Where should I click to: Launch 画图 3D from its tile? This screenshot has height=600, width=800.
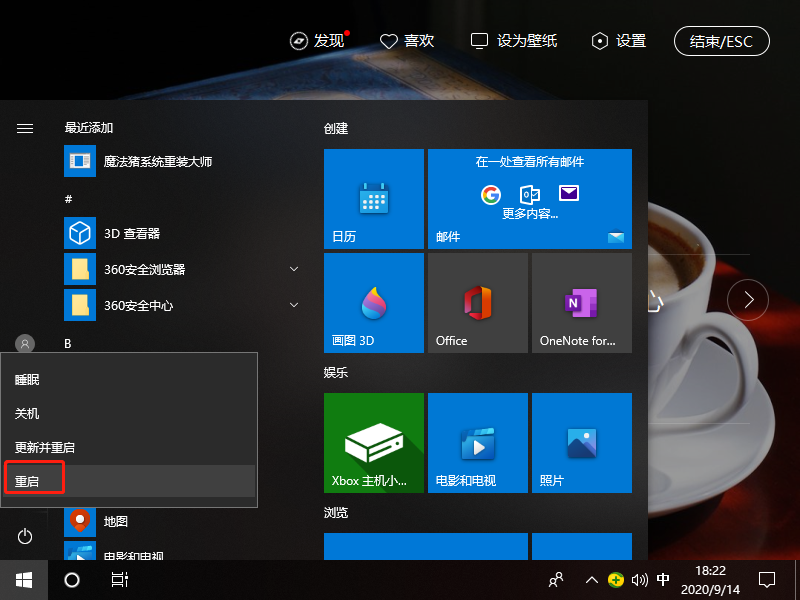[x=373, y=302]
